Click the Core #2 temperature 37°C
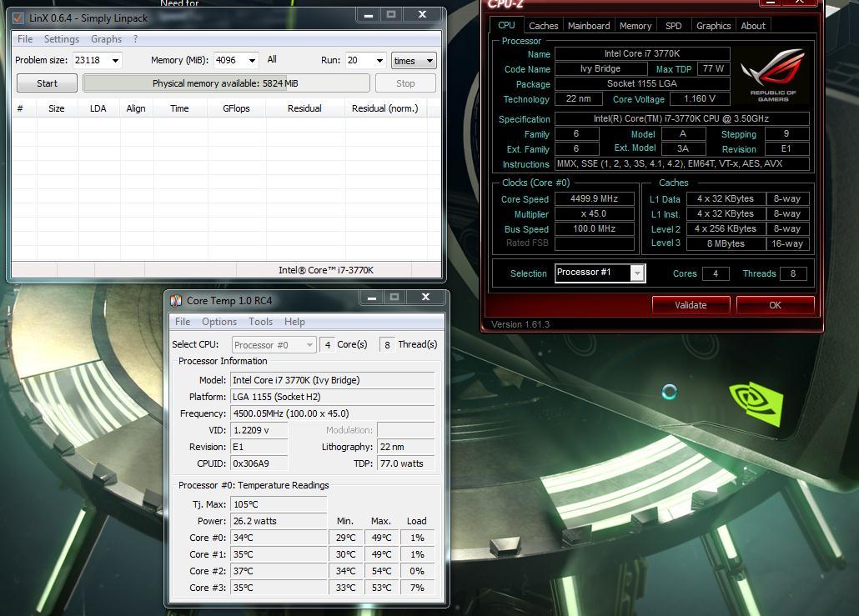This screenshot has width=859, height=616. click(279, 571)
